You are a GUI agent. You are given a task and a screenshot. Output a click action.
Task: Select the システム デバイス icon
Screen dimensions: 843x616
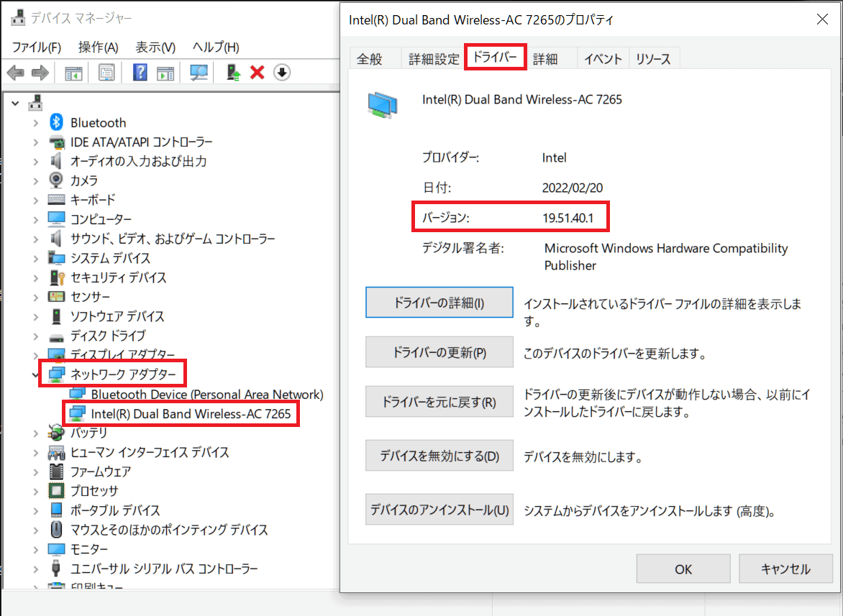(56, 258)
